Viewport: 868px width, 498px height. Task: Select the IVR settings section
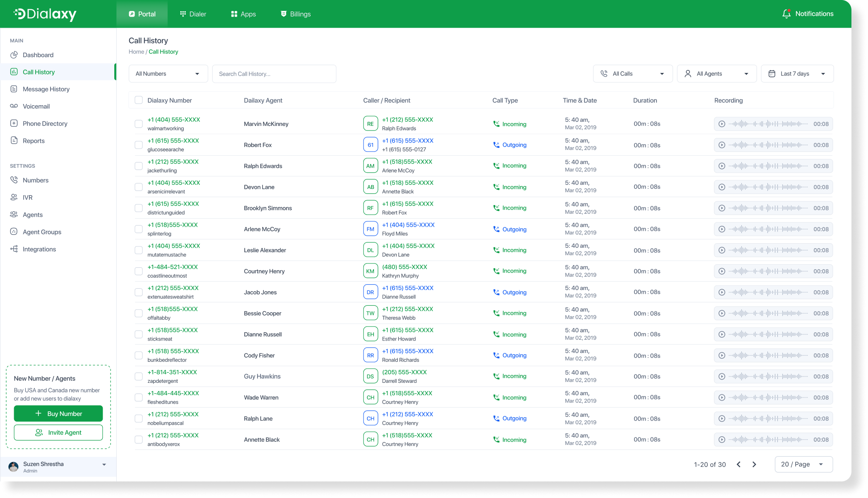(x=28, y=197)
